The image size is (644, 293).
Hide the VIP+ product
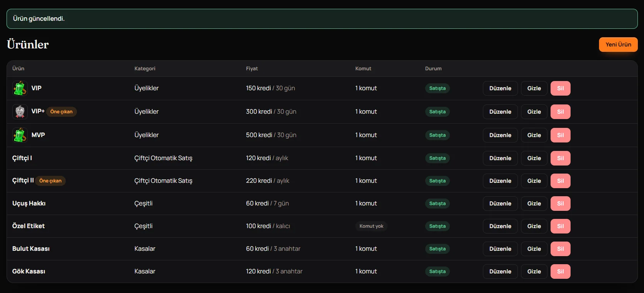(534, 112)
